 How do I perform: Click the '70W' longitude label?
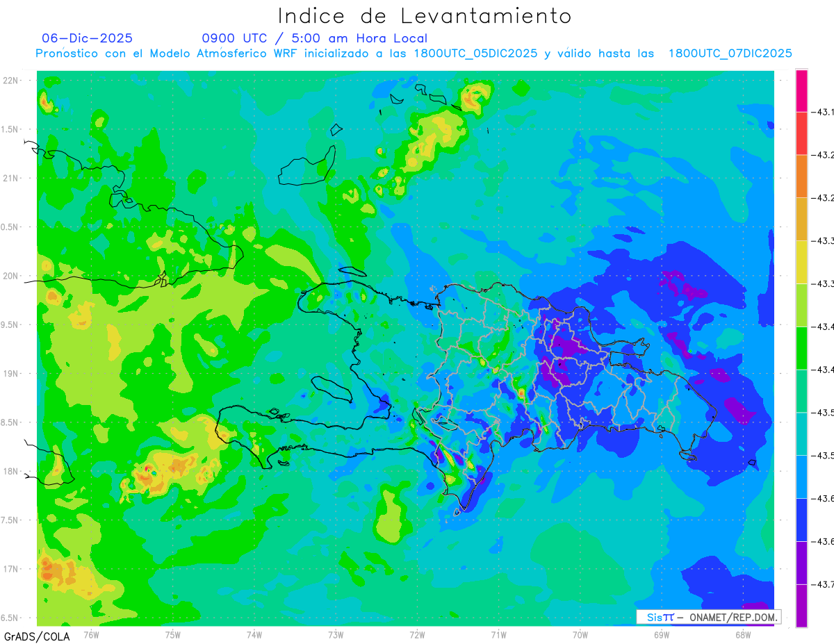click(x=580, y=634)
